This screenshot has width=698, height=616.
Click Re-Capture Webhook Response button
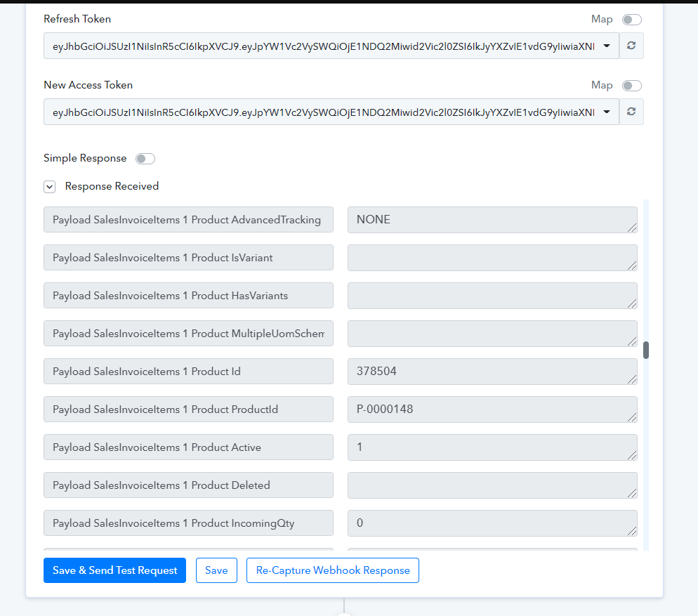coord(333,570)
